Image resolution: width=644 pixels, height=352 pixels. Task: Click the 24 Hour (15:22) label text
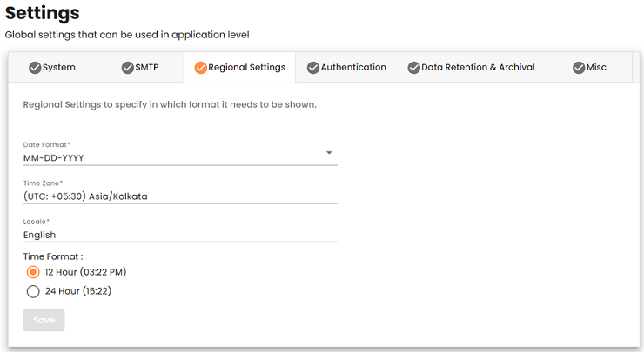[78, 291]
